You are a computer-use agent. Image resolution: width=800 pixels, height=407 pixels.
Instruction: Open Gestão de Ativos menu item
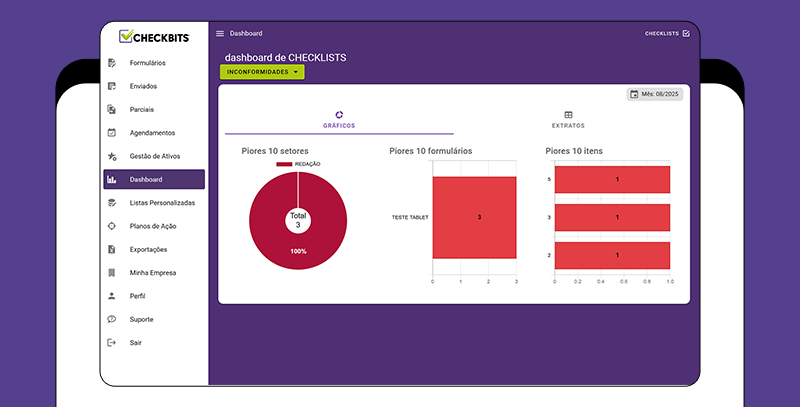tap(154, 156)
